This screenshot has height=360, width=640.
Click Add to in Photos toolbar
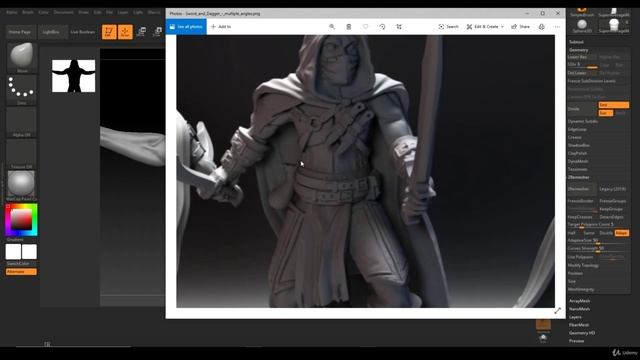[221, 27]
